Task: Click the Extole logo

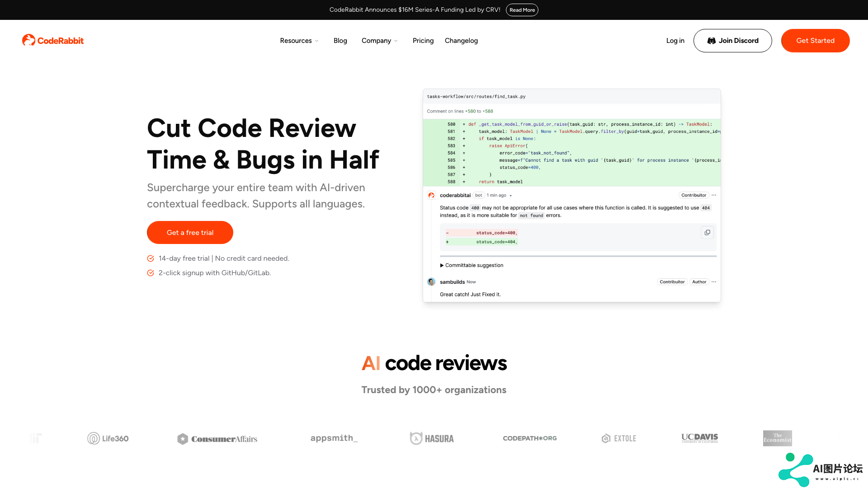Action: [x=619, y=438]
